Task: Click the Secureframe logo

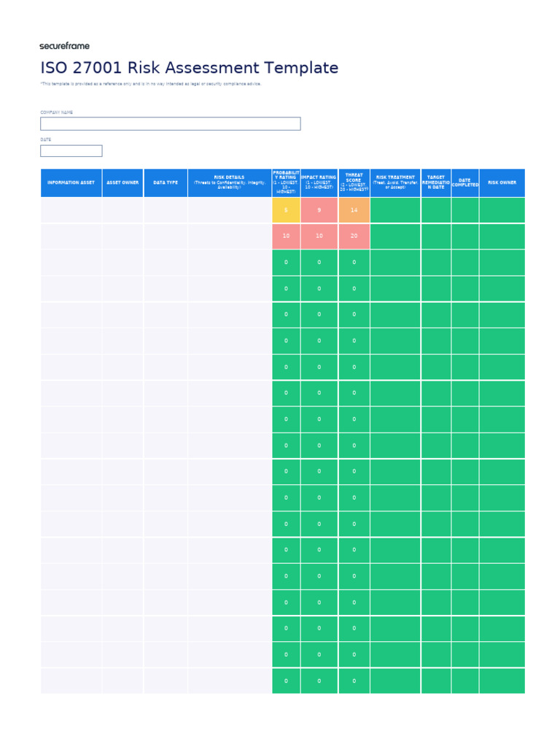Action: (x=64, y=46)
